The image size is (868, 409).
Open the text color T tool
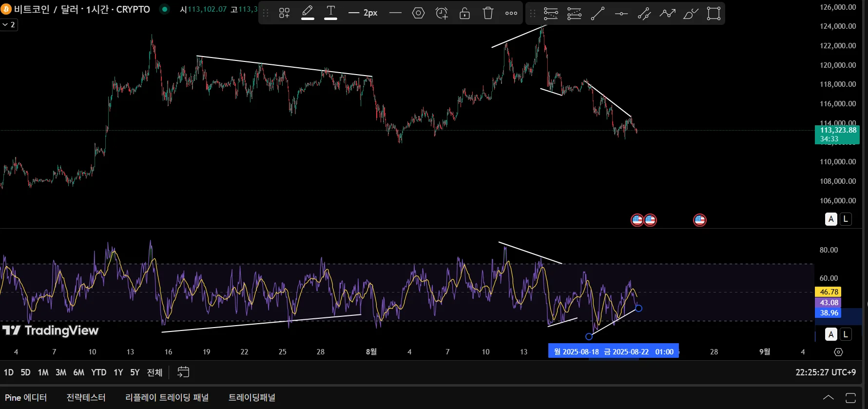pos(330,13)
